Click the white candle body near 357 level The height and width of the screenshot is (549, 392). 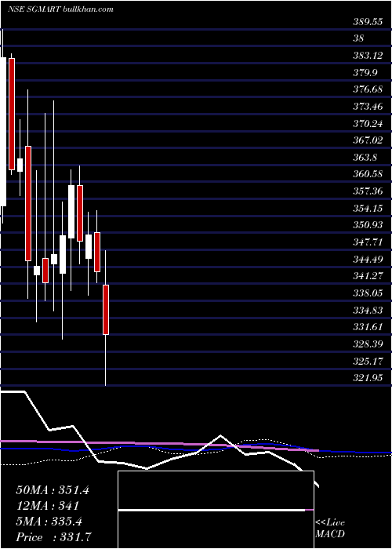(x=71, y=212)
